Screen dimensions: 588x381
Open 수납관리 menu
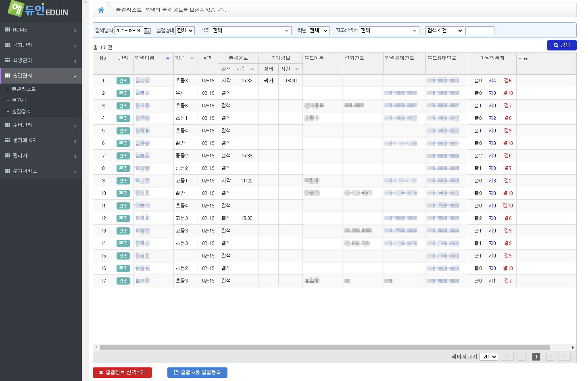click(41, 125)
